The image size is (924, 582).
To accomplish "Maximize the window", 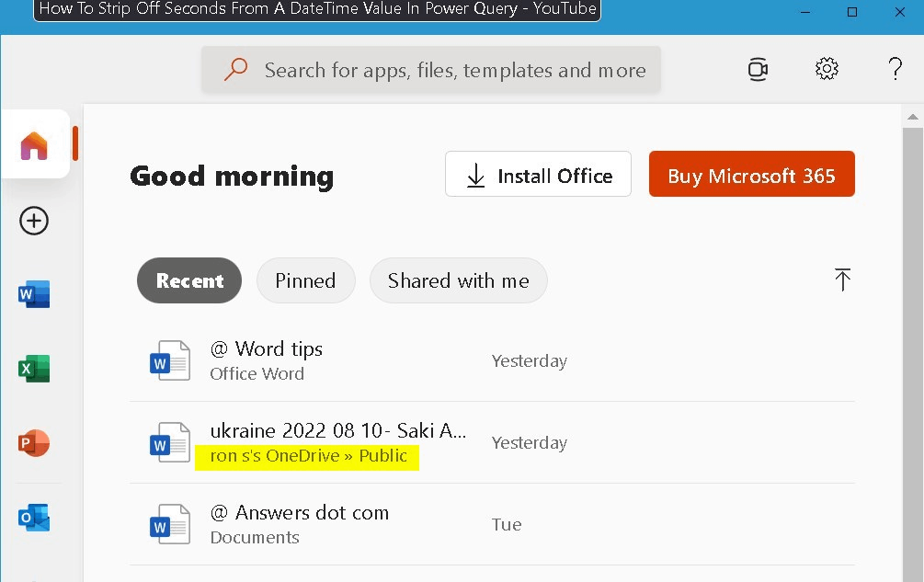I will 852,12.
